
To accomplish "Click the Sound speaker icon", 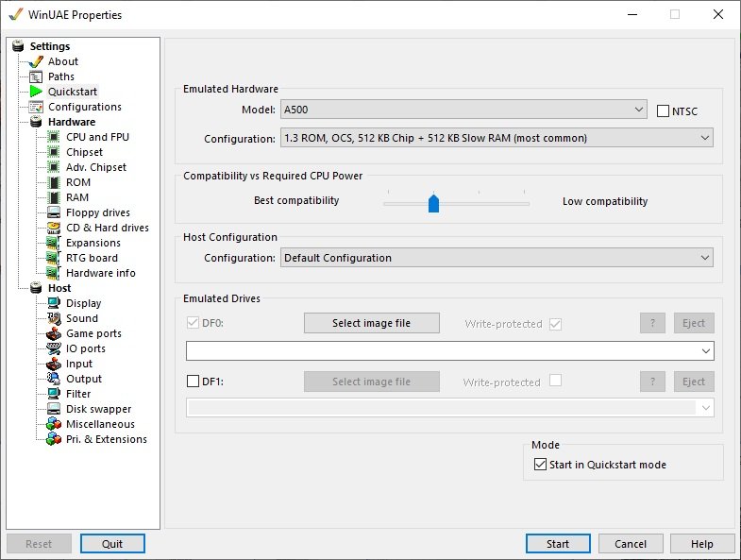I will pyautogui.click(x=54, y=318).
